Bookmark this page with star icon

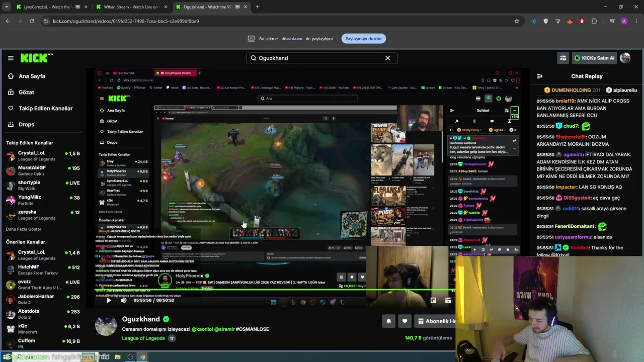point(517,21)
